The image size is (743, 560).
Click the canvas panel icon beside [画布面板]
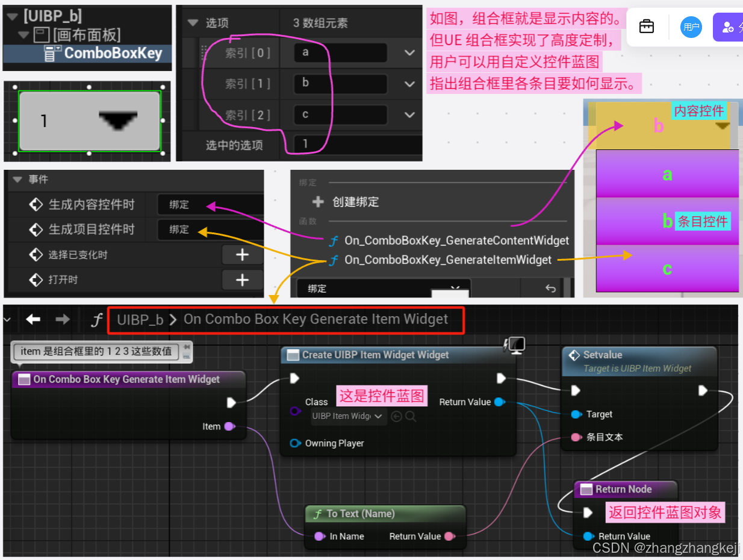coord(41,35)
